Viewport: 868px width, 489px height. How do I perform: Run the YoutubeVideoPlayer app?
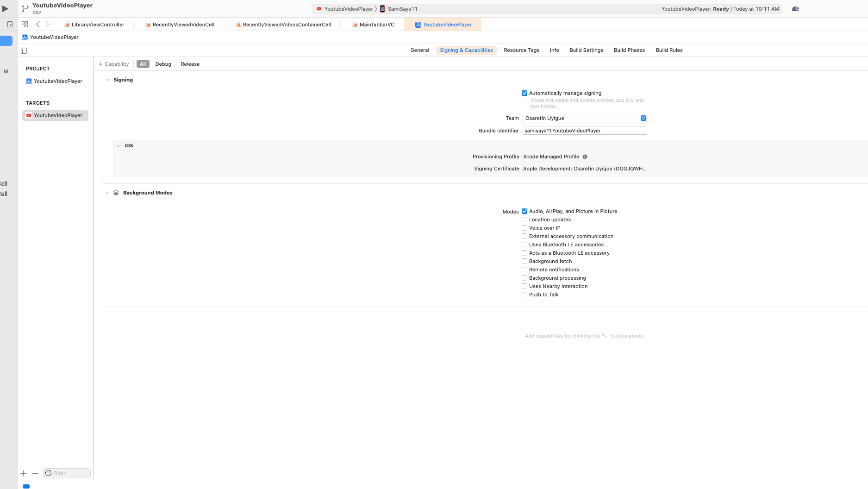click(x=5, y=8)
